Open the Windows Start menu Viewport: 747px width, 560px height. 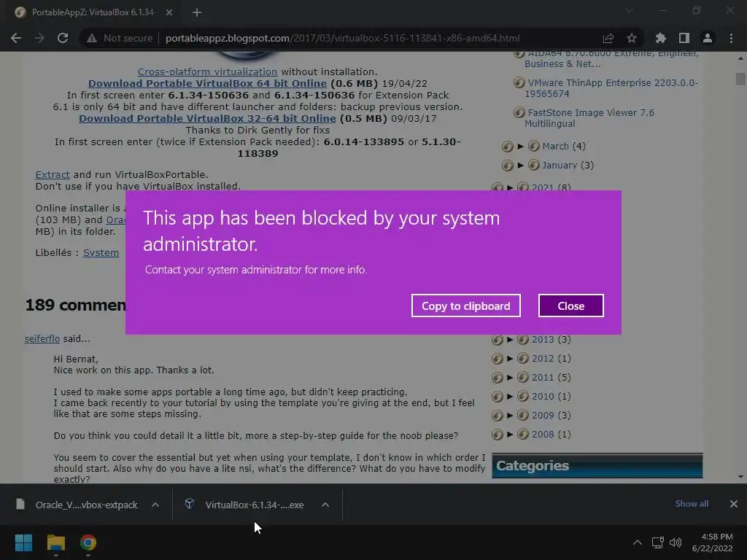coord(23,542)
